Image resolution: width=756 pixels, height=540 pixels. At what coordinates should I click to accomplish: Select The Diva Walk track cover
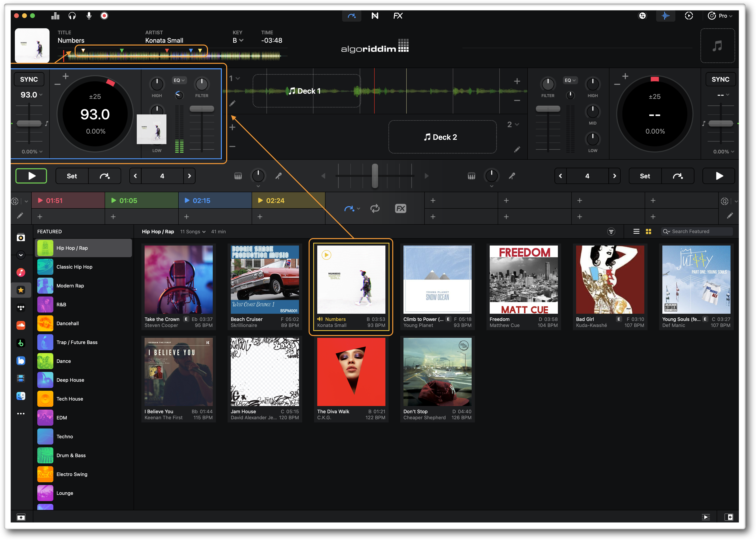tap(351, 372)
